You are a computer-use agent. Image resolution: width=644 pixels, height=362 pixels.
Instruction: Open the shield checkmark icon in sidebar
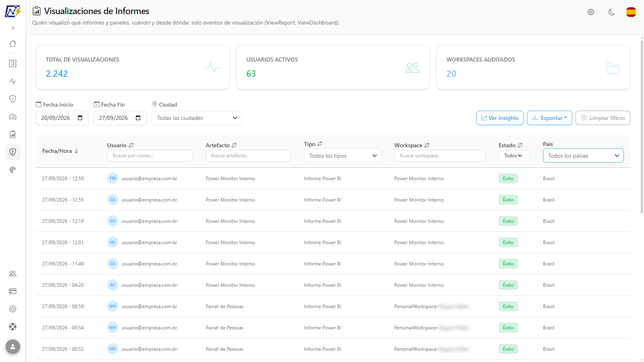13,99
